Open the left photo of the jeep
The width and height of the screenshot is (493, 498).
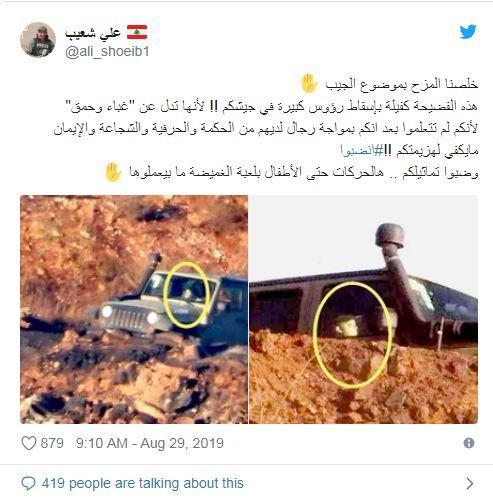[134, 309]
